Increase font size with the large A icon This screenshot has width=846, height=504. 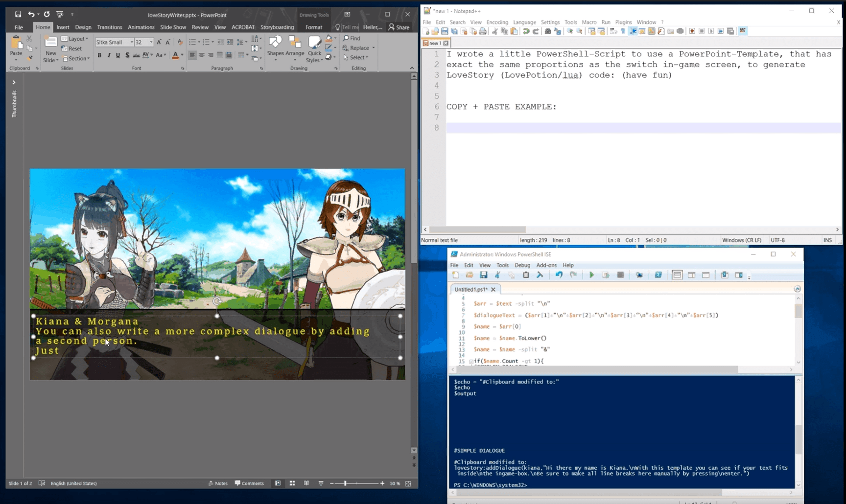click(x=159, y=42)
